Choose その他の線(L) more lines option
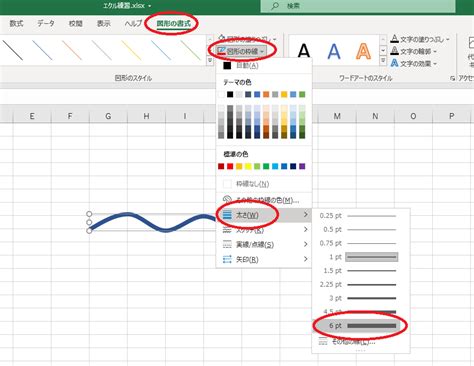Image resolution: width=474 pixels, height=366 pixels. [360, 342]
